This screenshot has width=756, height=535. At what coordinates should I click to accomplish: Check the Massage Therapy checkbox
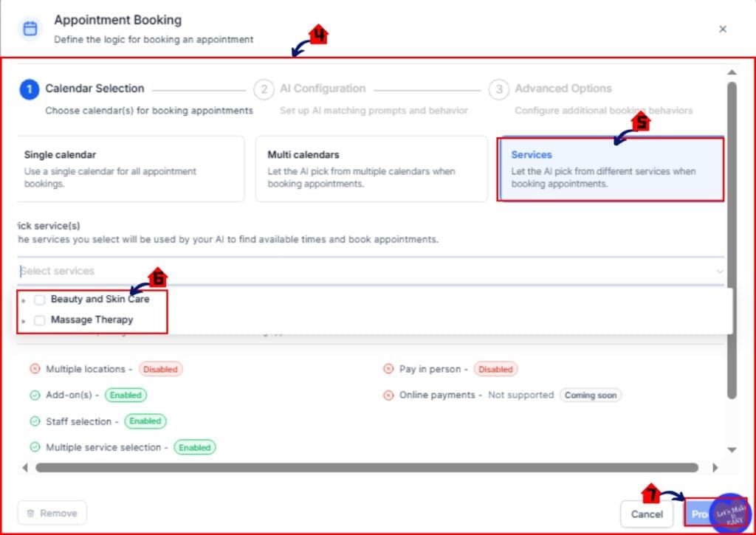click(40, 320)
